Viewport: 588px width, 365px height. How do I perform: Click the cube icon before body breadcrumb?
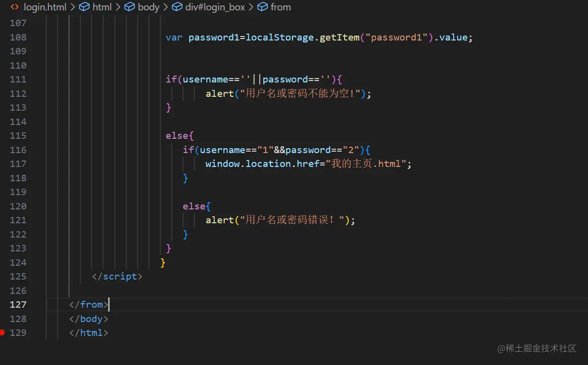point(129,7)
